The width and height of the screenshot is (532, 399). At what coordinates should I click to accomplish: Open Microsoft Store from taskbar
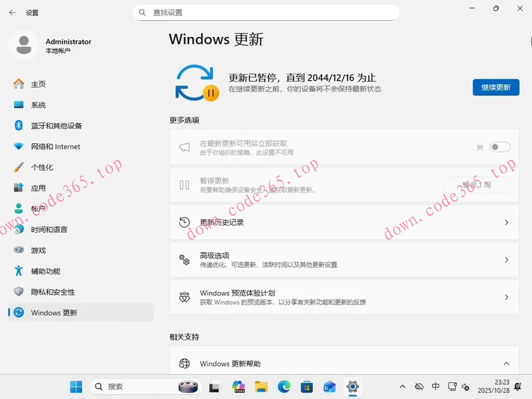coord(306,386)
